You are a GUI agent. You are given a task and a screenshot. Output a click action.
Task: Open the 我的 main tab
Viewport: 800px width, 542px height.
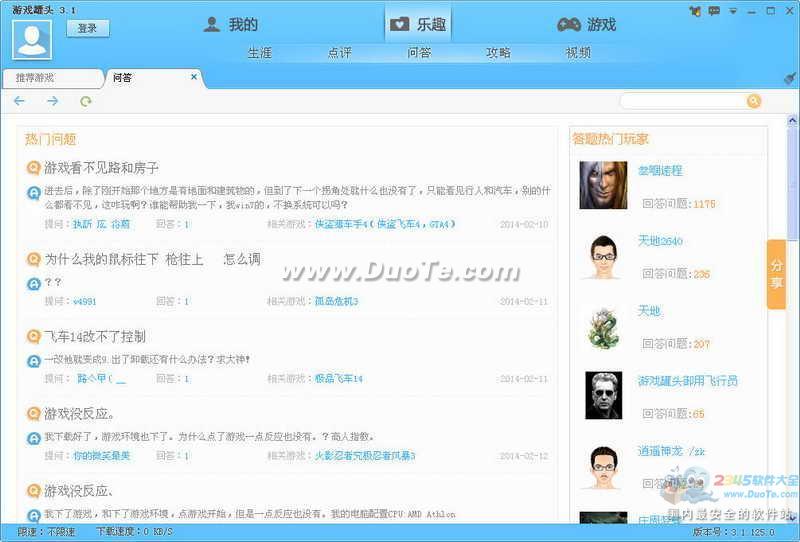point(231,24)
